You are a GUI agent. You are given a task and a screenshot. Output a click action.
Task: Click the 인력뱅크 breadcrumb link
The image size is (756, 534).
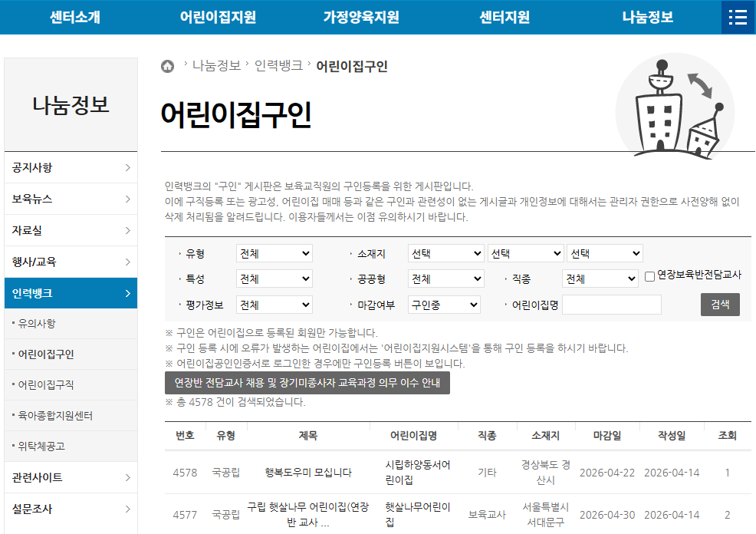pos(278,66)
